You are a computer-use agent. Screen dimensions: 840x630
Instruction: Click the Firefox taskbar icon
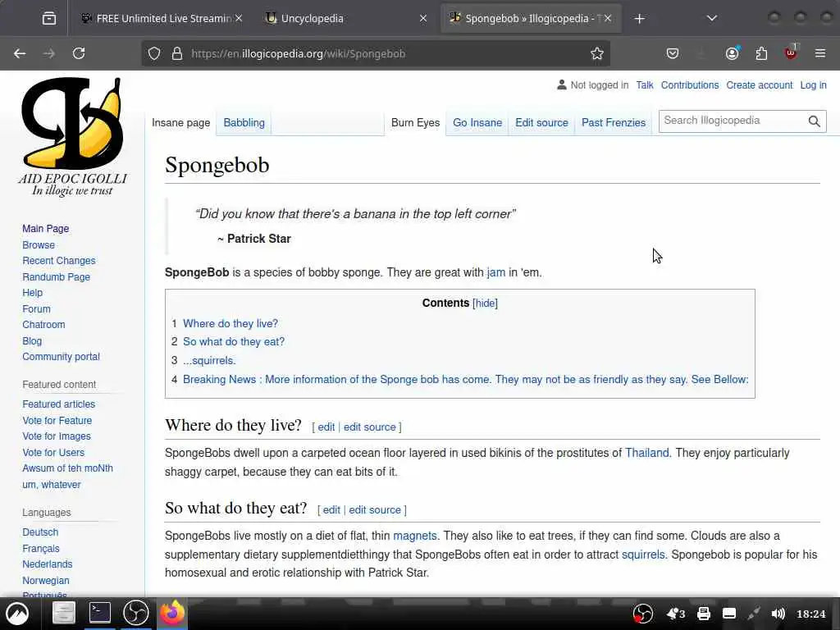(171, 613)
